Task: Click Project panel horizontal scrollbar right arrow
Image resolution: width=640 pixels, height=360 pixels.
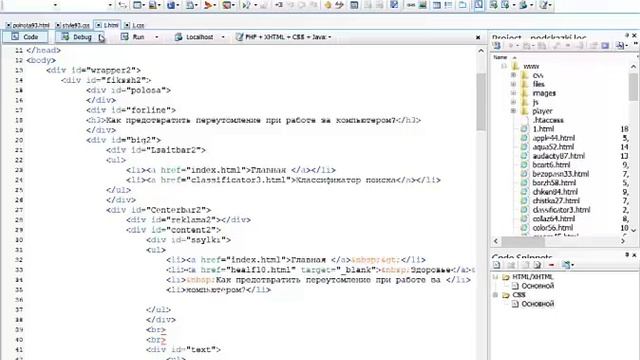Action: (x=623, y=241)
